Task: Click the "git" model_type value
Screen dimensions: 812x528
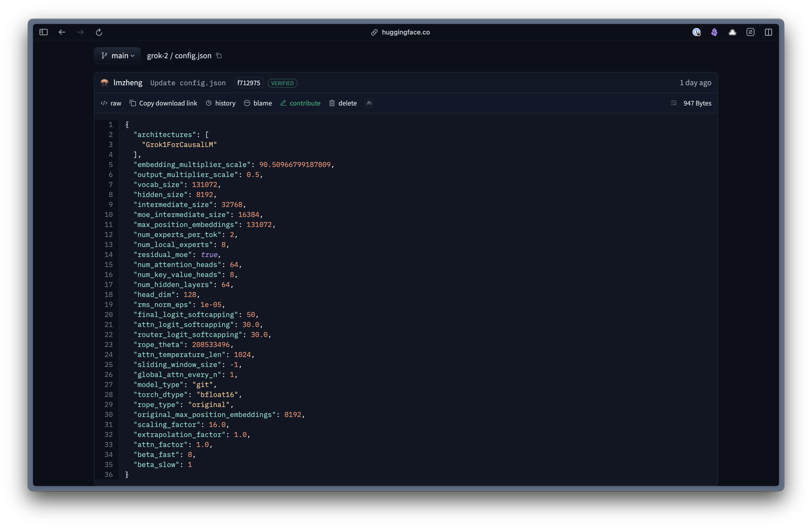Action: click(202, 385)
